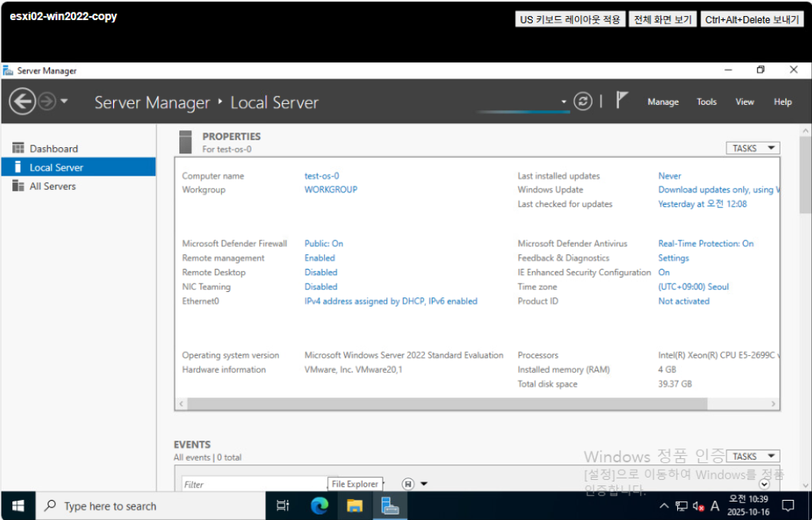Screen dimensions: 812x520
Task: Click the WORKGROUP link
Action: pyautogui.click(x=330, y=190)
